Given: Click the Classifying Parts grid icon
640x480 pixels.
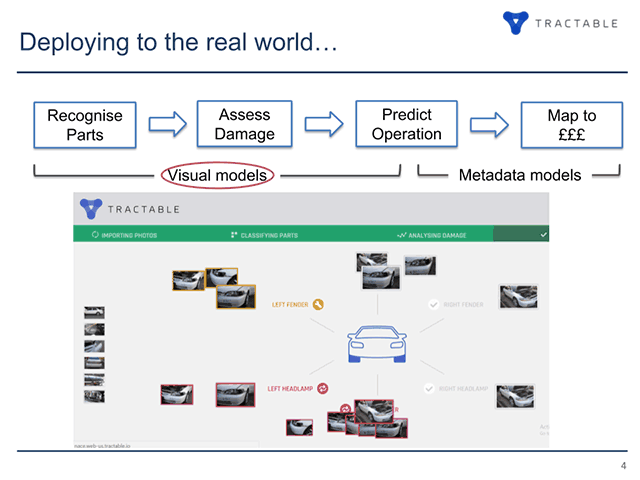Looking at the screenshot, I should [234, 236].
